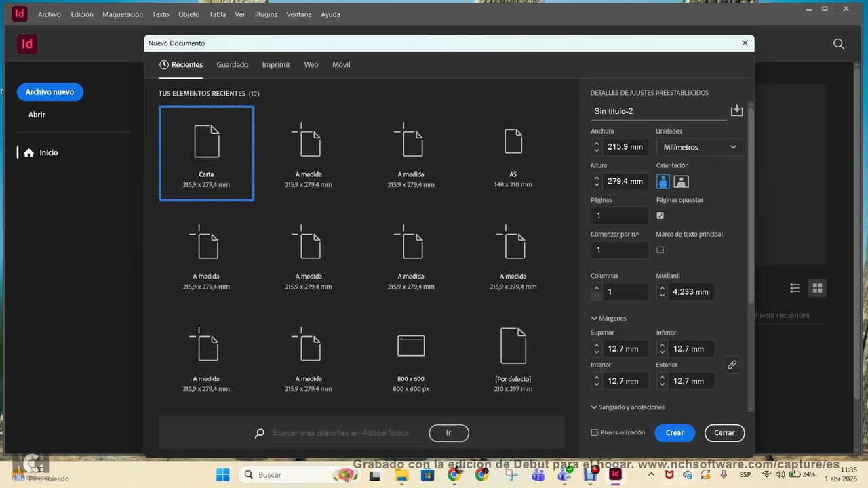The image size is (868, 488).
Task: Close the Nuevo Documento dialog
Action: (x=745, y=43)
